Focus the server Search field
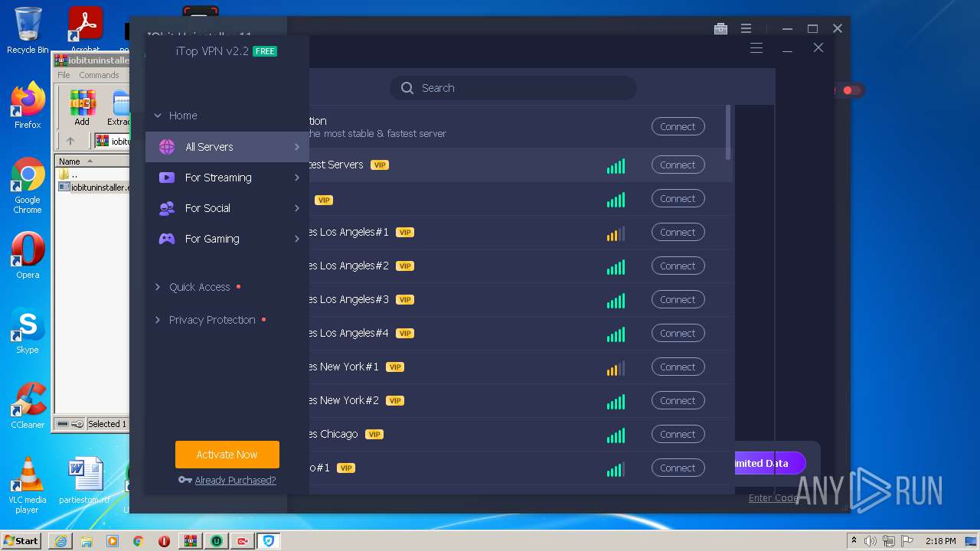This screenshot has width=980, height=551. pyautogui.click(x=513, y=88)
